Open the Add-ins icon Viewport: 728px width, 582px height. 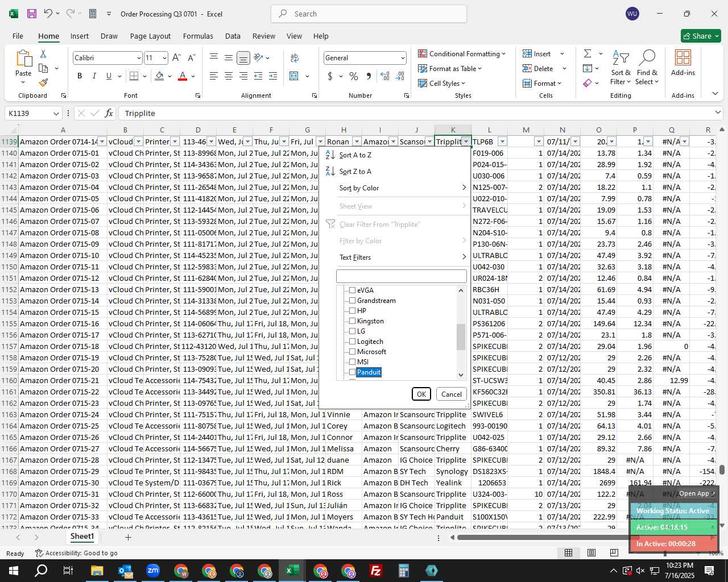(x=683, y=63)
